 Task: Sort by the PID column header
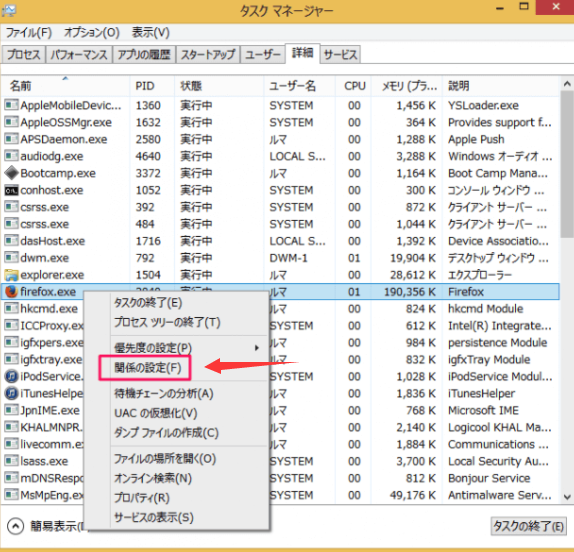pos(152,86)
